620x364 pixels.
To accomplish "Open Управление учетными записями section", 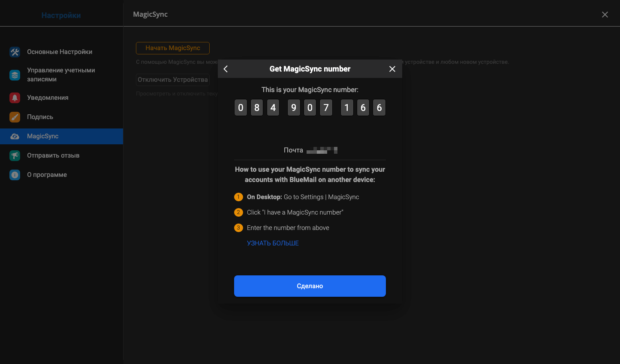I will (x=62, y=75).
